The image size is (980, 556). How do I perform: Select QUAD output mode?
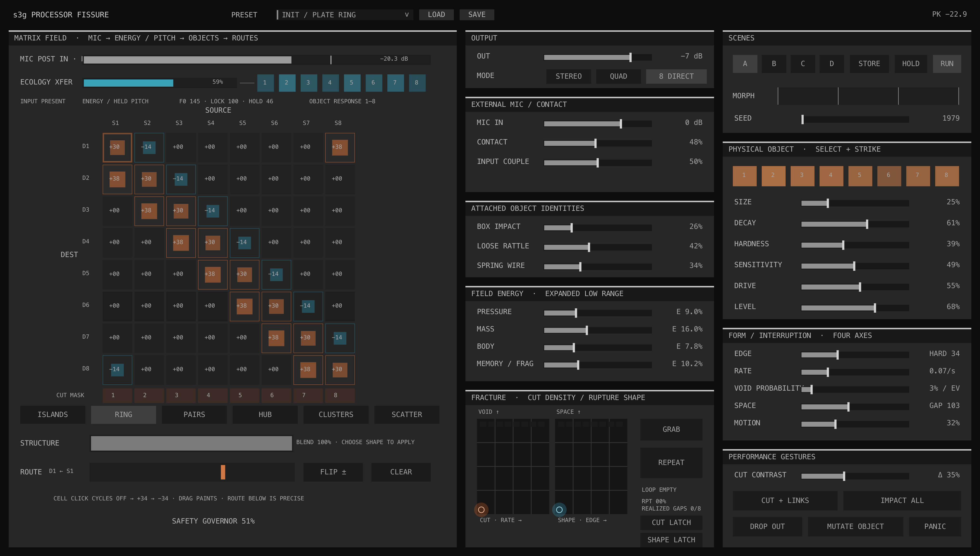click(618, 76)
